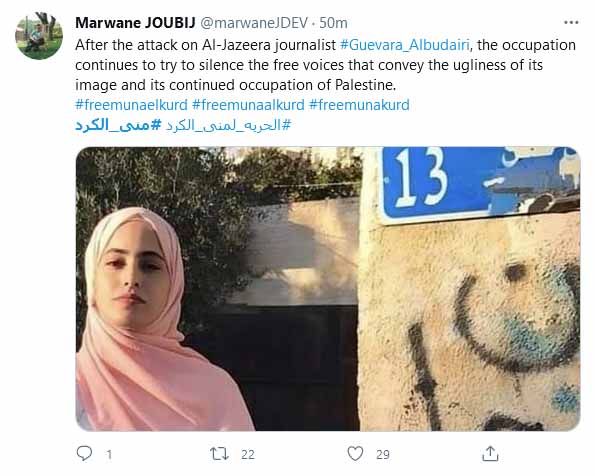Click the reply speech bubble icon
The height and width of the screenshot is (476, 596).
tap(84, 453)
